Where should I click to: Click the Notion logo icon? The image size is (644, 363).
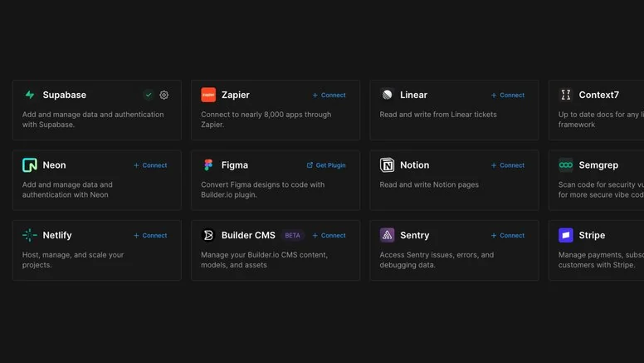[x=387, y=164]
